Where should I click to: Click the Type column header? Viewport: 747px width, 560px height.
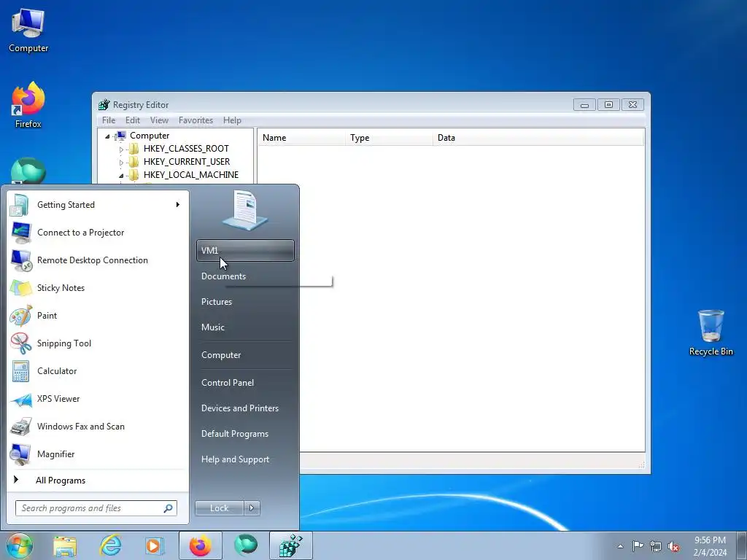coord(390,138)
